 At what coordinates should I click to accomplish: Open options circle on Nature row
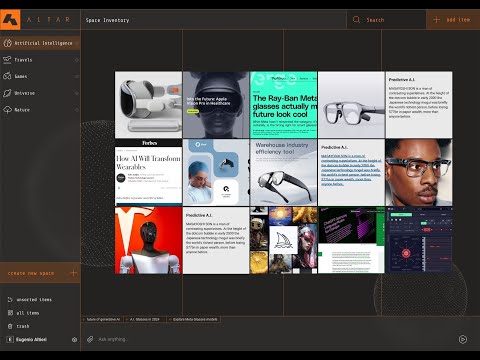click(77, 110)
